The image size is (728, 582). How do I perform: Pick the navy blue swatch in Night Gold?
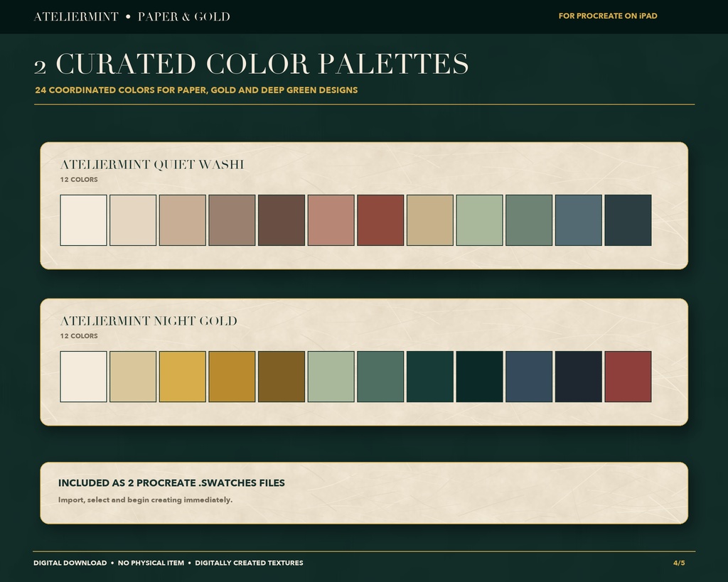click(529, 377)
